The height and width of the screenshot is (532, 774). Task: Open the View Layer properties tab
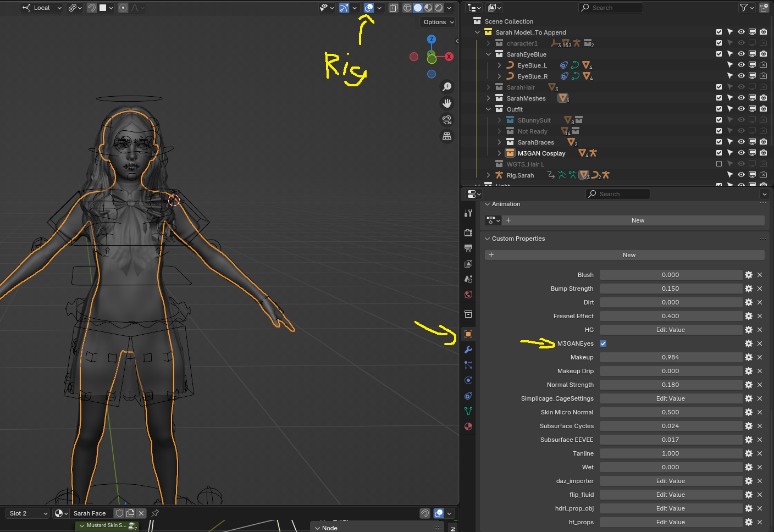(468, 264)
